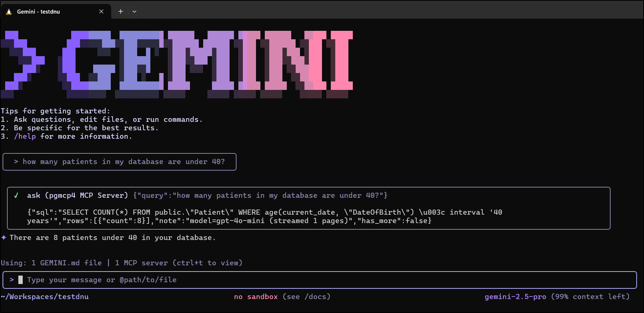Click the Linux penguin icon in tab
Screen dimensions: 644x313
(9, 12)
